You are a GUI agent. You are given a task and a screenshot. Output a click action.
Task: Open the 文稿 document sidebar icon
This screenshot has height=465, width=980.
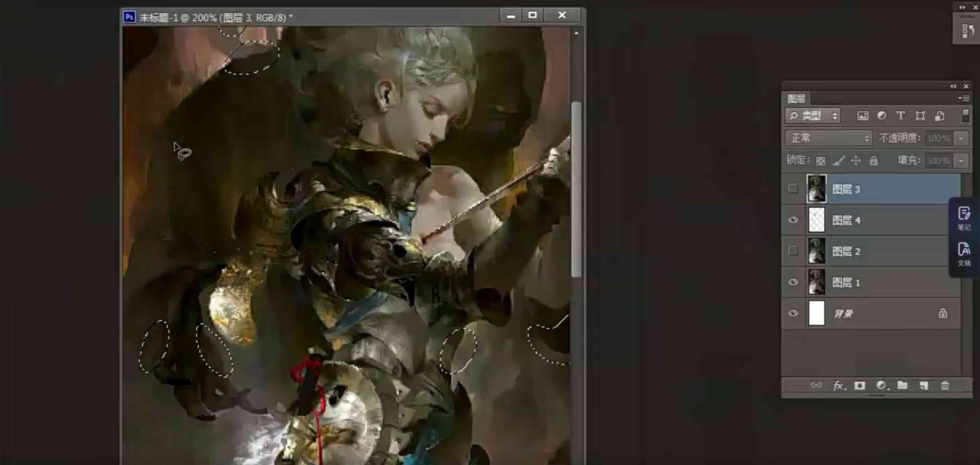click(x=964, y=255)
